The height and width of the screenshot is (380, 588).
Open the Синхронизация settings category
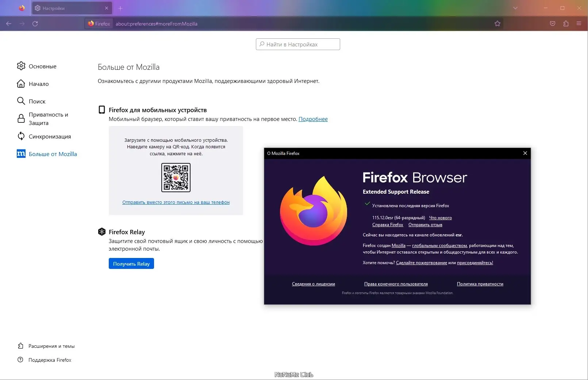coord(50,136)
